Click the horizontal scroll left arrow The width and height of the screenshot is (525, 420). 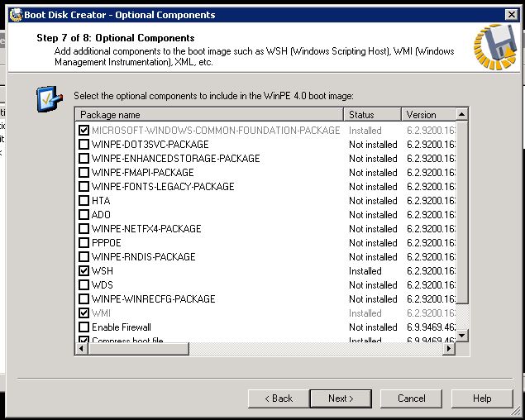point(81,349)
